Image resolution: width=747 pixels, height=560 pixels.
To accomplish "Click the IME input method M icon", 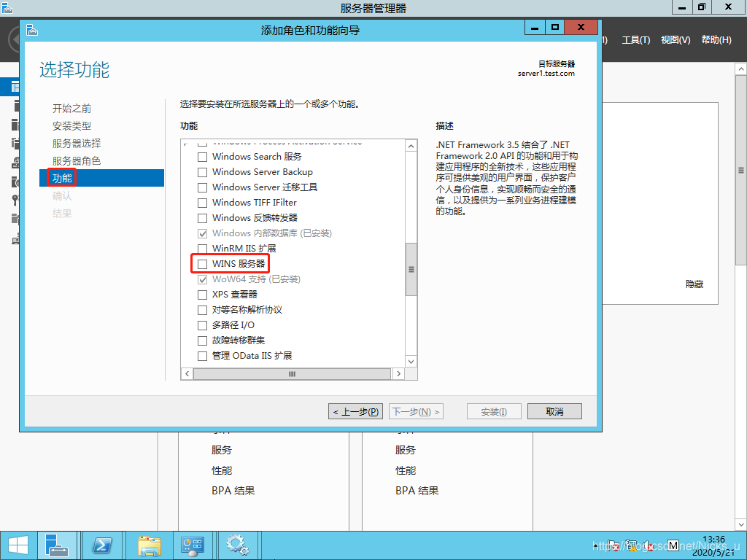I will point(673,545).
